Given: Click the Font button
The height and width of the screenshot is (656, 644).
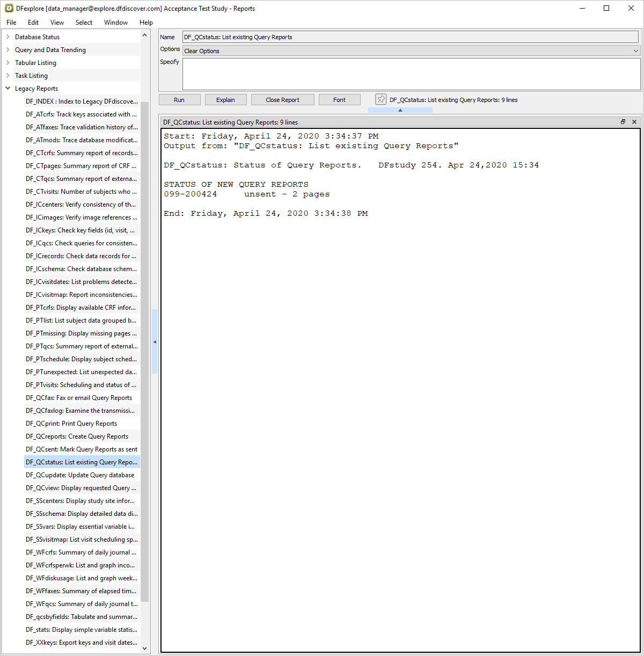Looking at the screenshot, I should (339, 100).
